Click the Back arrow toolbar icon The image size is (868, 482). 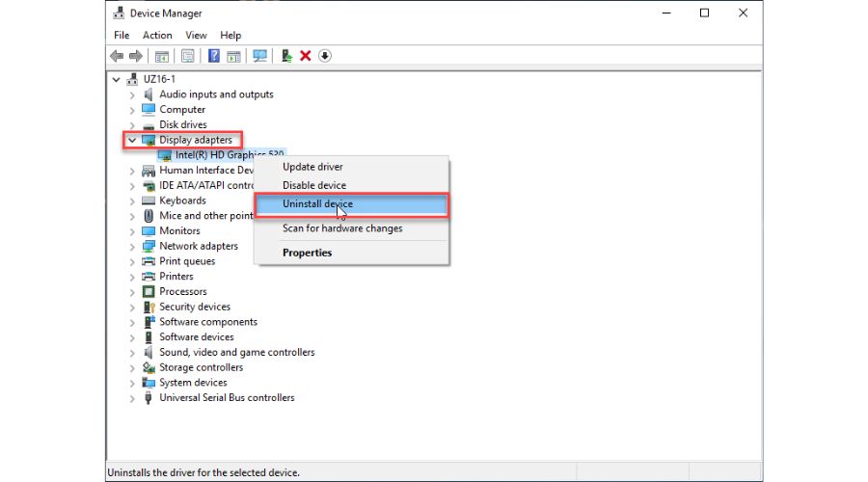pos(117,56)
